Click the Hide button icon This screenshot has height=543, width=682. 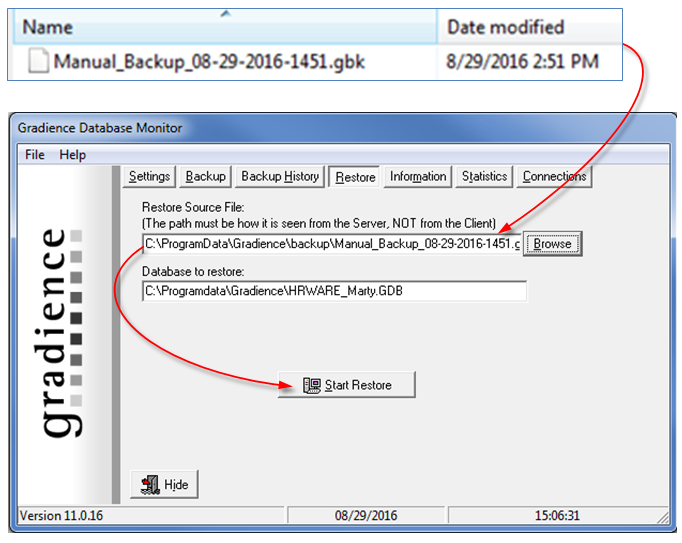click(x=148, y=484)
